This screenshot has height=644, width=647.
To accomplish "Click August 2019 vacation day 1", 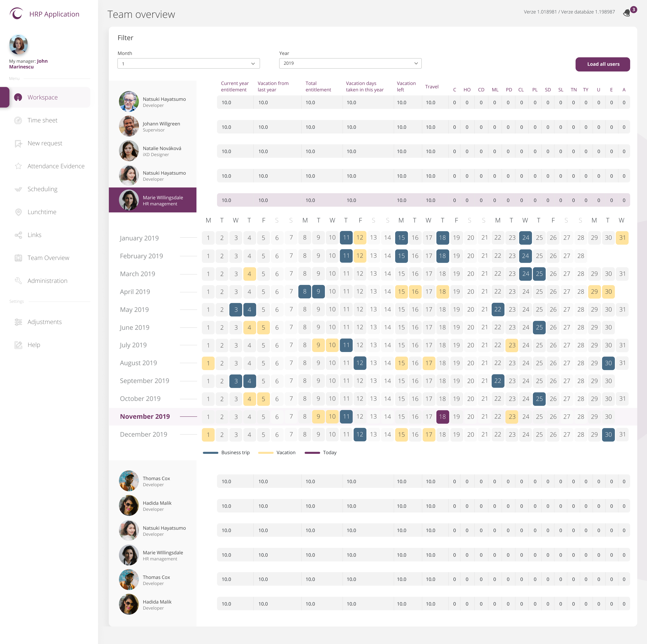I will [208, 363].
